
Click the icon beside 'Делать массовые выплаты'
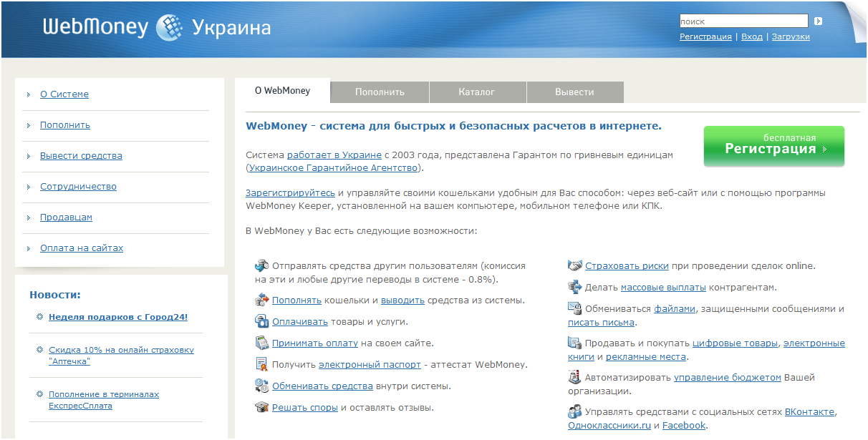point(575,287)
